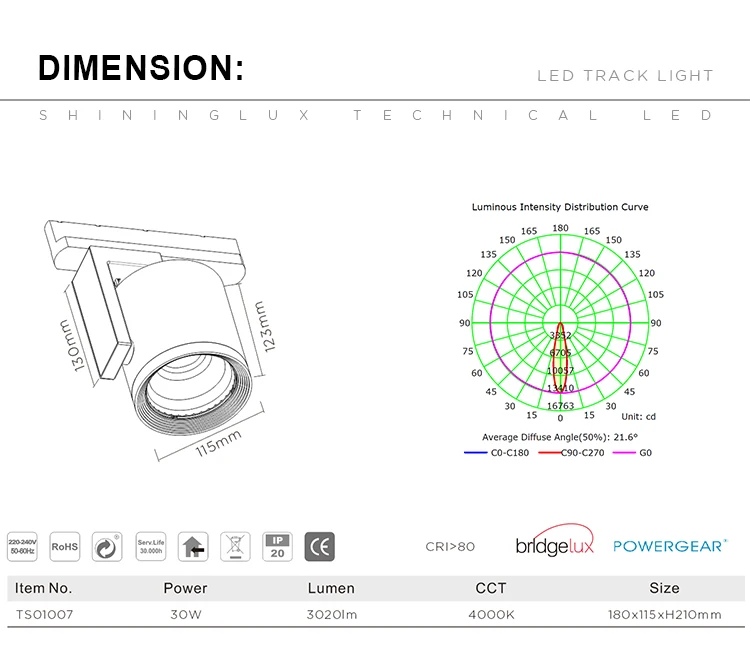The width and height of the screenshot is (750, 671).
Task: Click the 180 degree label atop the chart
Action: (561, 228)
